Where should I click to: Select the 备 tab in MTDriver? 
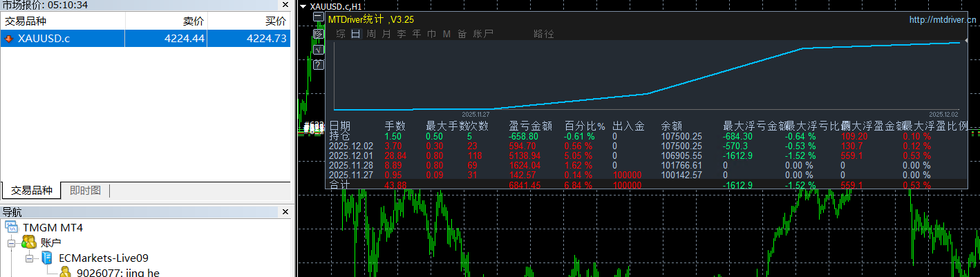tap(462, 34)
